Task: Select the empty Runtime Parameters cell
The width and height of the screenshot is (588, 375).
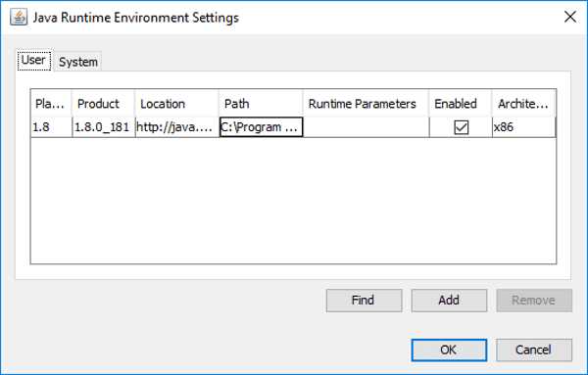Action: coord(366,127)
